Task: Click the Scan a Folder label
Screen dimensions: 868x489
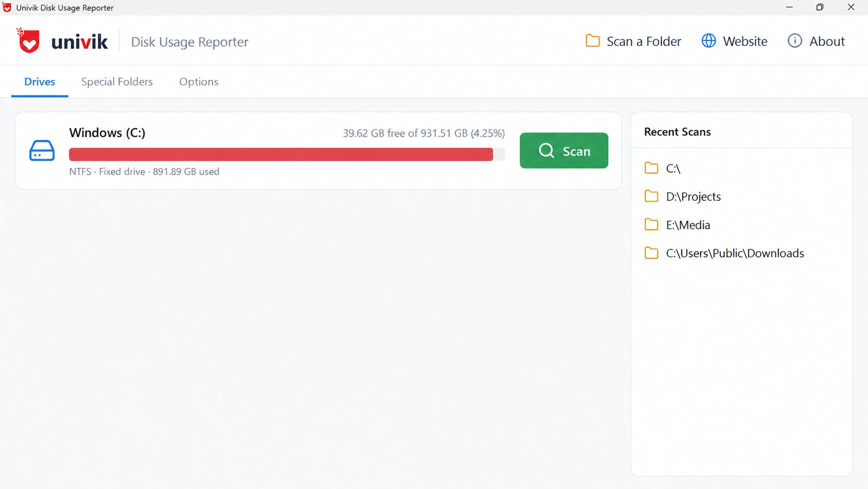Action: (644, 42)
